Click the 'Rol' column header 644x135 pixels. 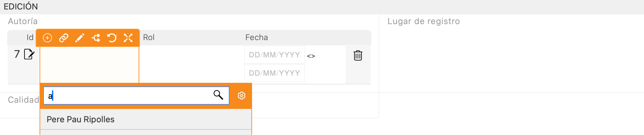click(x=149, y=37)
